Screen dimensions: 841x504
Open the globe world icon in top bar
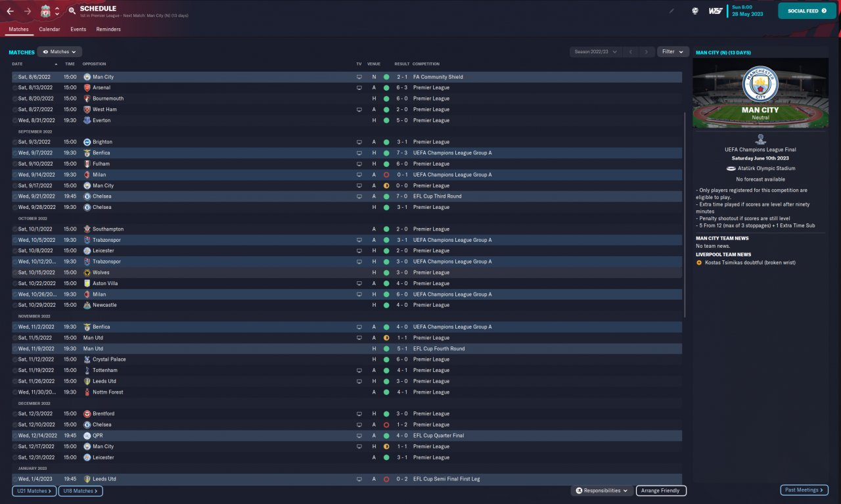click(695, 11)
